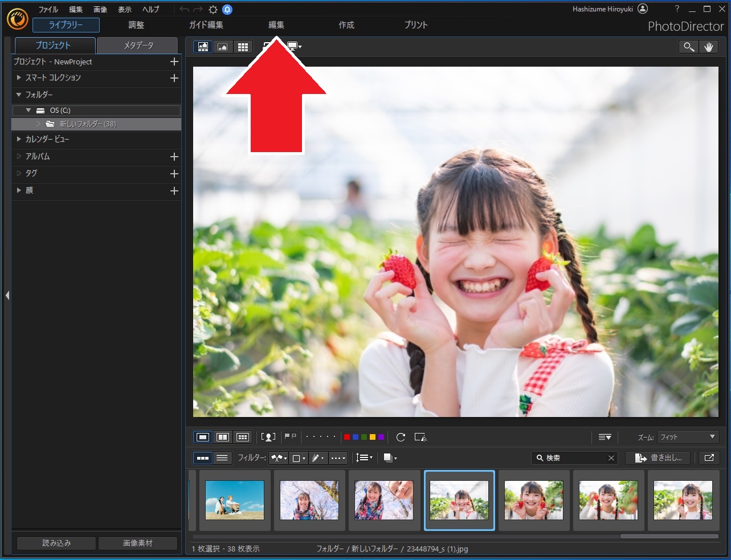Select the magnifier zoom tool
This screenshot has width=731, height=560.
click(689, 47)
